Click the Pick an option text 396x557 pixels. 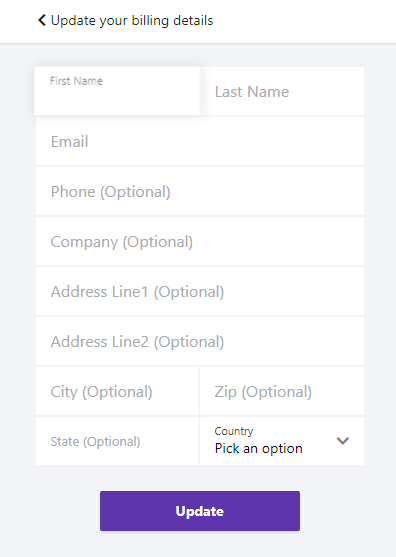(259, 449)
